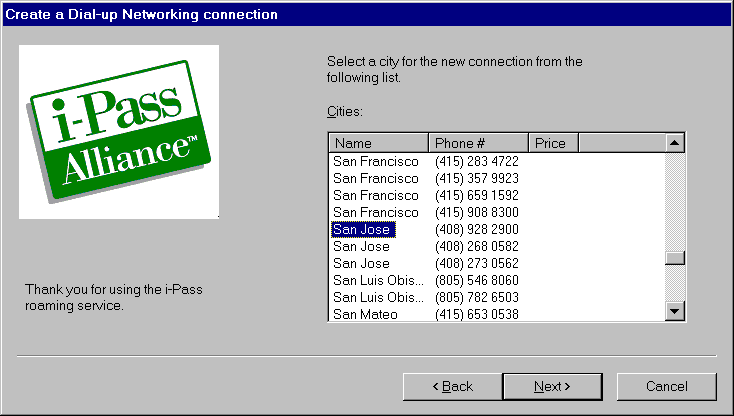
Task: Click the Price column header
Action: pyautogui.click(x=552, y=143)
